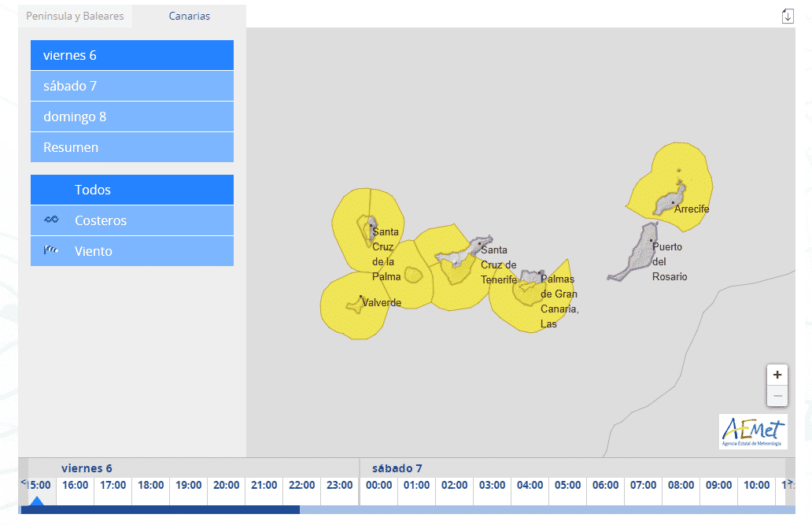Image resolution: width=812 pixels, height=525 pixels.
Task: Open the Resumen view
Action: pyautogui.click(x=132, y=147)
